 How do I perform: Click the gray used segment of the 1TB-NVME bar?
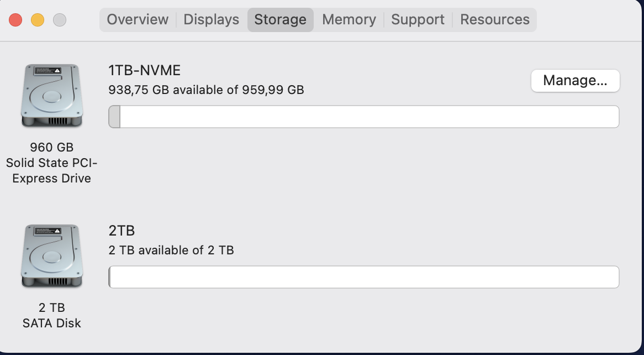point(114,117)
